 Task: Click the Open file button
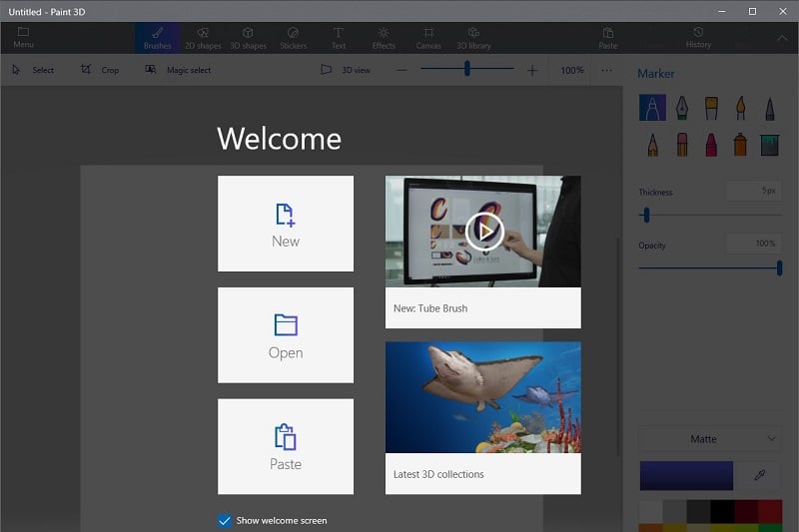point(286,335)
